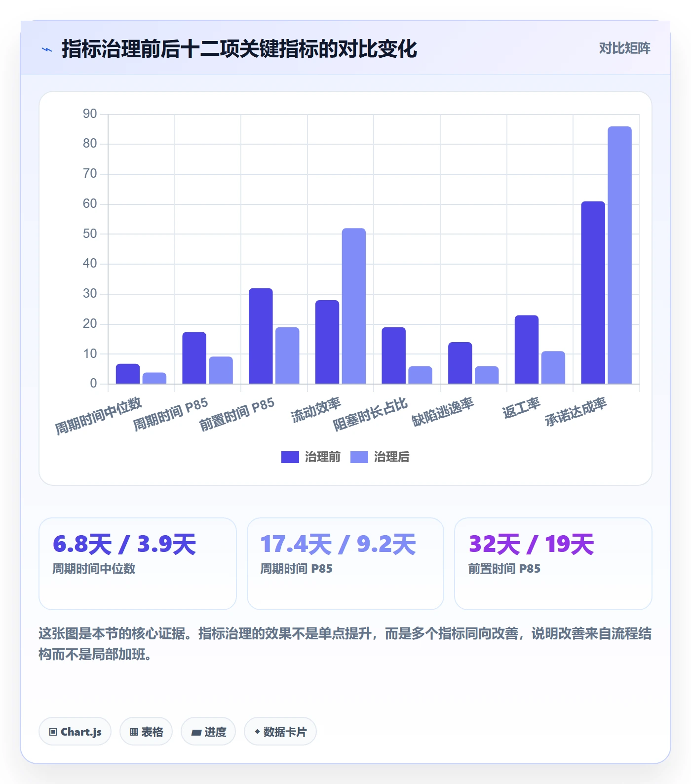
Task: Click the 治理前 bar for 缺陷逃逸率
Action: point(460,363)
